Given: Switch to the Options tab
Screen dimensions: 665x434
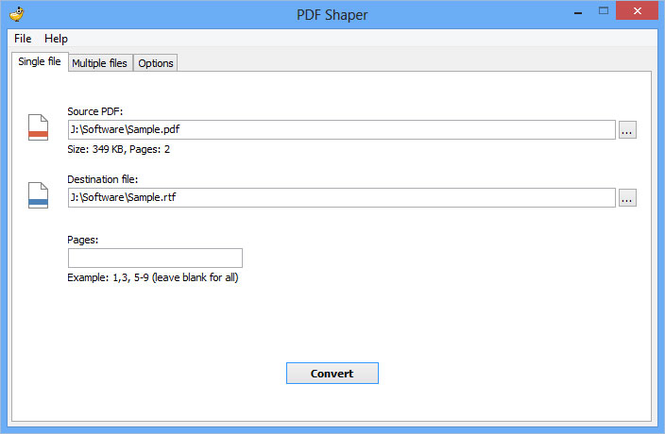Looking at the screenshot, I should coord(155,63).
